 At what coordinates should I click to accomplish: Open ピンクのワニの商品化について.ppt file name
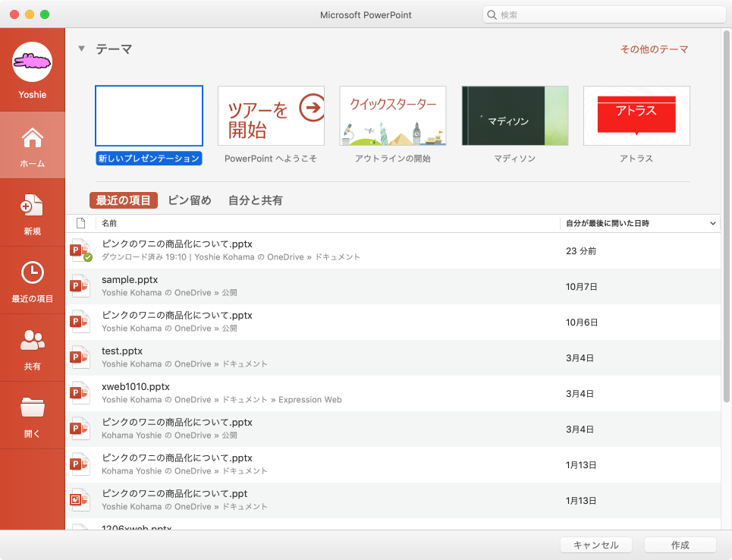174,494
